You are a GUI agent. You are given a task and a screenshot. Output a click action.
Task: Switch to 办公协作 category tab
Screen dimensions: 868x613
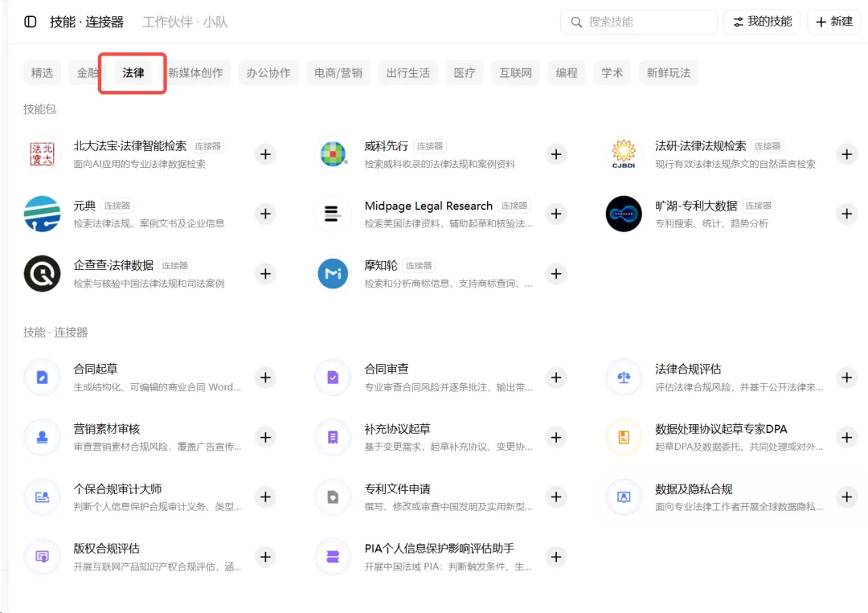pyautogui.click(x=268, y=72)
